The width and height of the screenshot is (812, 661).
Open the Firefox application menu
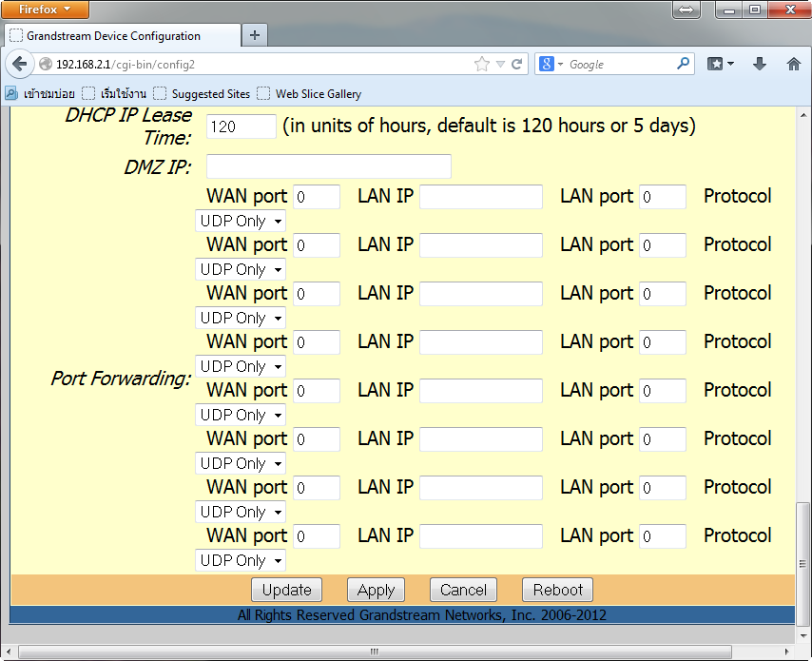pyautogui.click(x=45, y=10)
